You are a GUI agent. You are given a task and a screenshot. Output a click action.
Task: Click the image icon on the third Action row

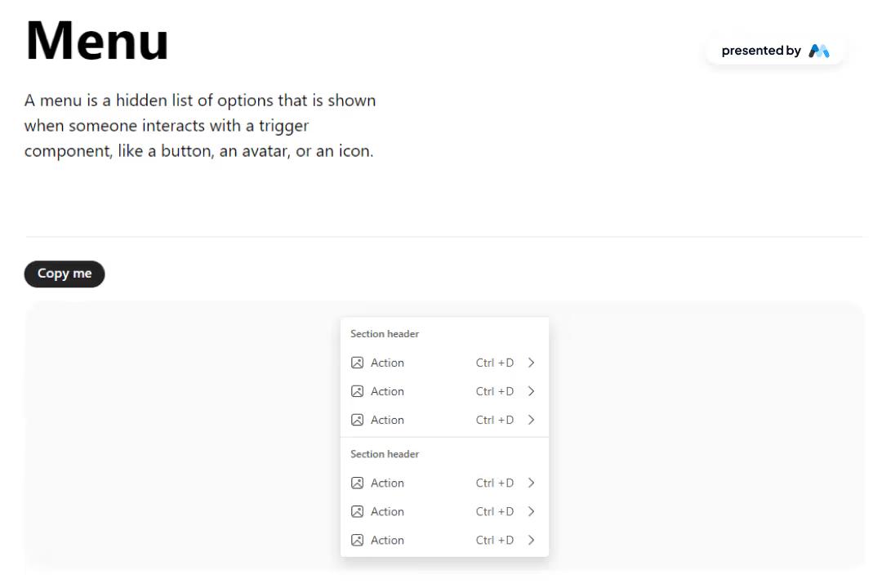(x=357, y=419)
